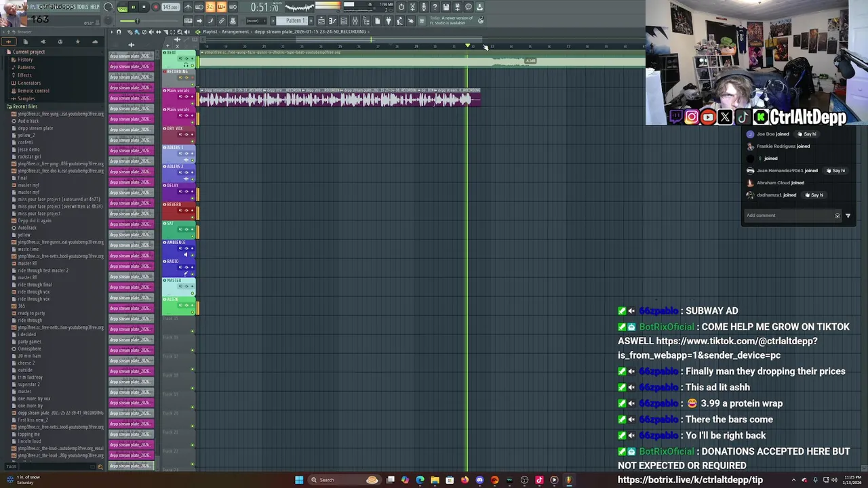Adjust the main volume knob
The height and width of the screenshot is (488, 868).
(x=108, y=7)
